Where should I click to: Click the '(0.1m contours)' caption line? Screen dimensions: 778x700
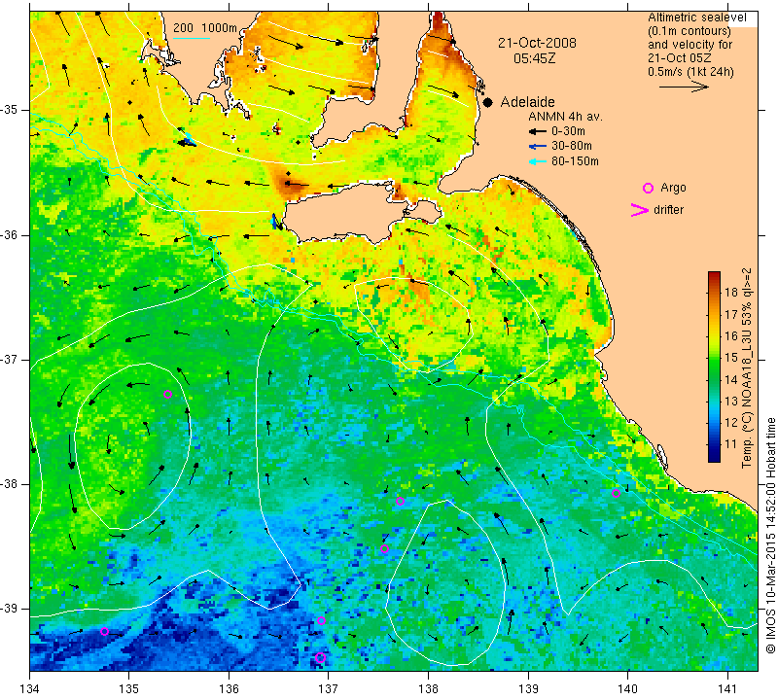690,31
